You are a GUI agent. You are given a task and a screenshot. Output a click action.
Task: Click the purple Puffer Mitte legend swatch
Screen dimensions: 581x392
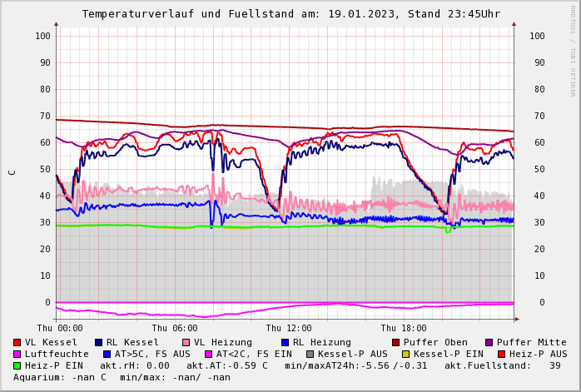pos(489,343)
